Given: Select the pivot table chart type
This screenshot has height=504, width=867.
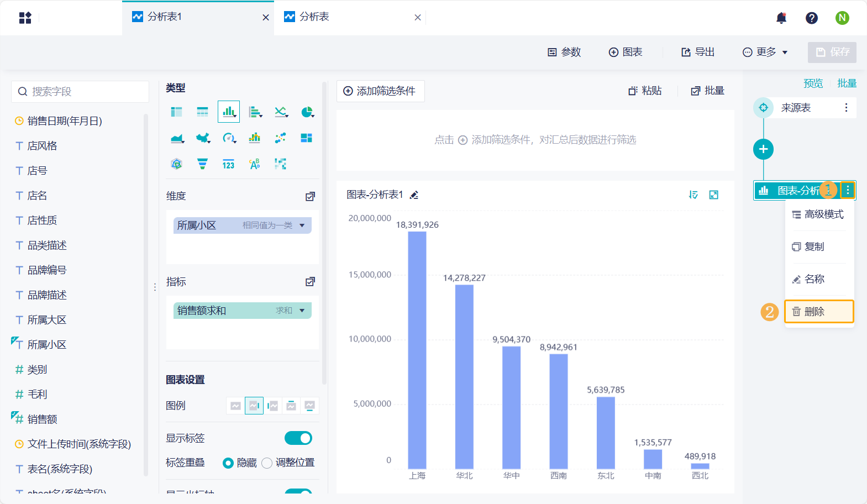Looking at the screenshot, I should pos(176,112).
